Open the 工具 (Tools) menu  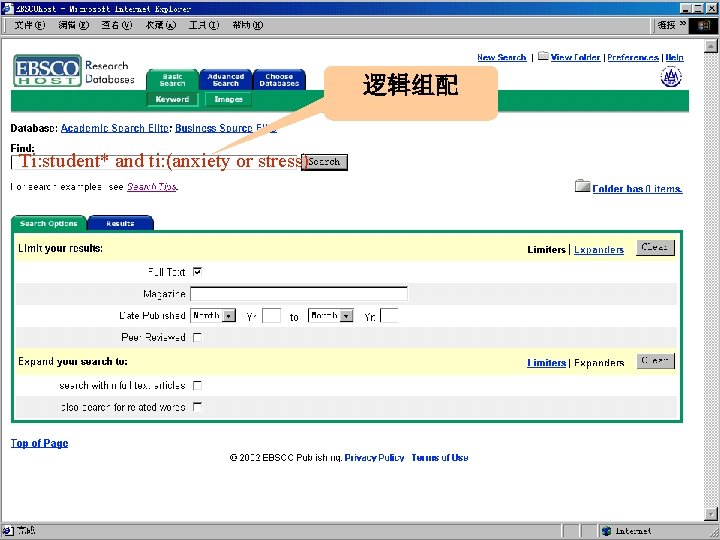(x=204, y=25)
